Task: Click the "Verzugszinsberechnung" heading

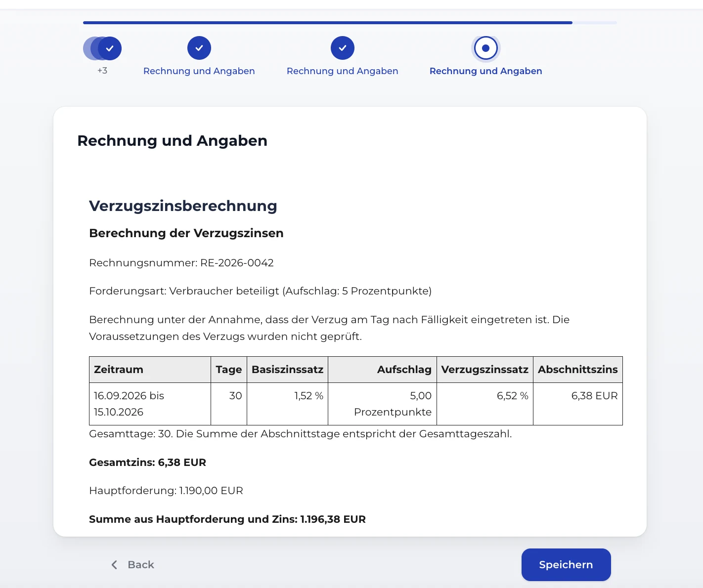Action: (183, 206)
